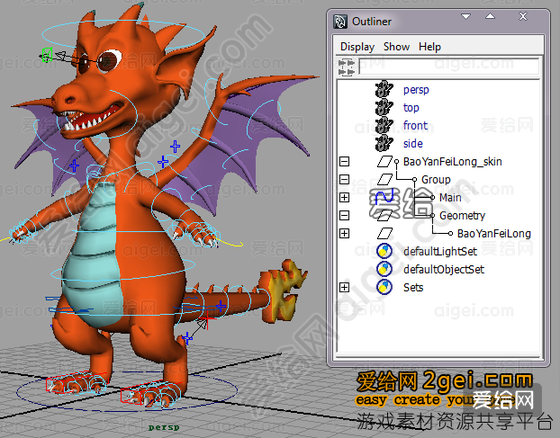The height and width of the screenshot is (438, 560).
Task: Click the circular root control under the feet
Action: click(127, 391)
